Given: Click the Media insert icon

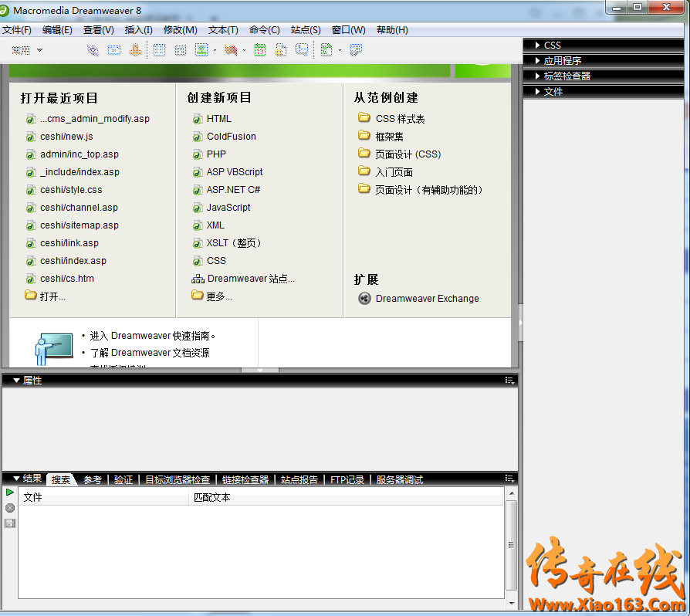Looking at the screenshot, I should [231, 50].
